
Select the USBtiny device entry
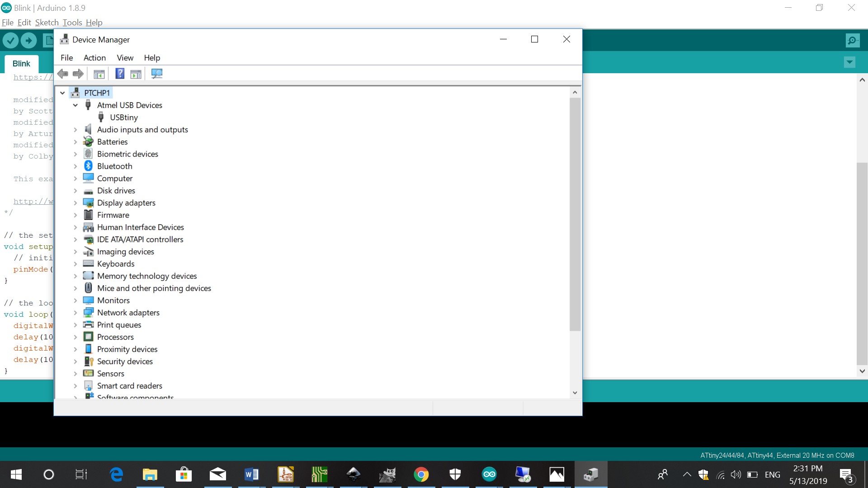(123, 117)
